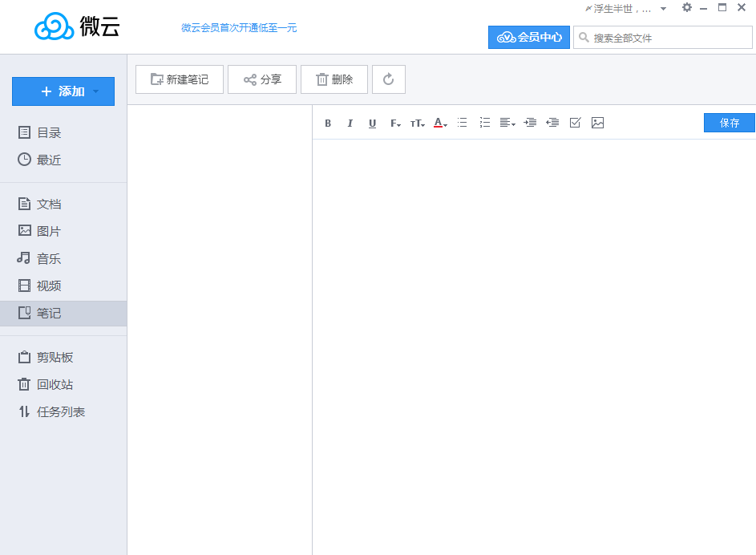Image resolution: width=756 pixels, height=555 pixels.
Task: Refresh the notes list
Action: point(389,79)
